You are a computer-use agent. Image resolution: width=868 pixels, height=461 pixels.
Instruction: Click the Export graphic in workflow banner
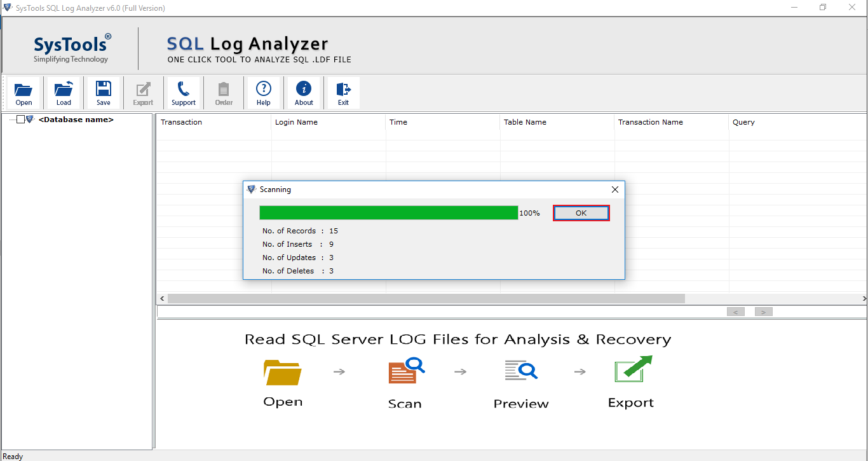coord(633,369)
